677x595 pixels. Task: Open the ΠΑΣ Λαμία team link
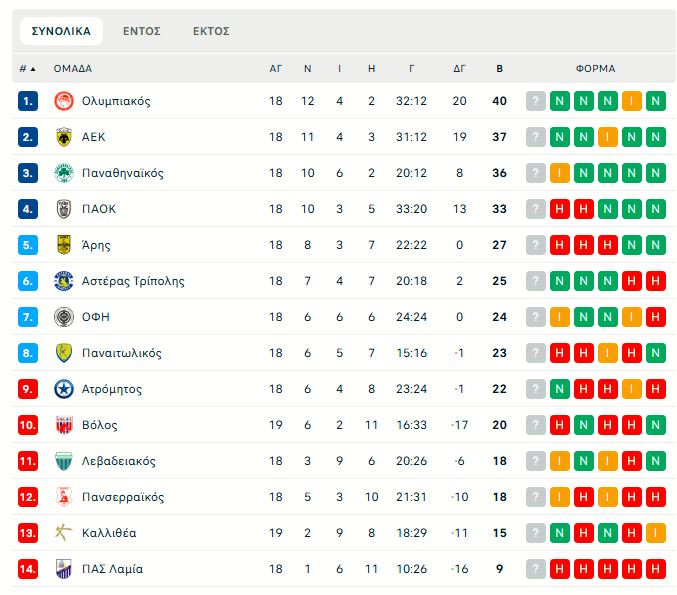(112, 569)
